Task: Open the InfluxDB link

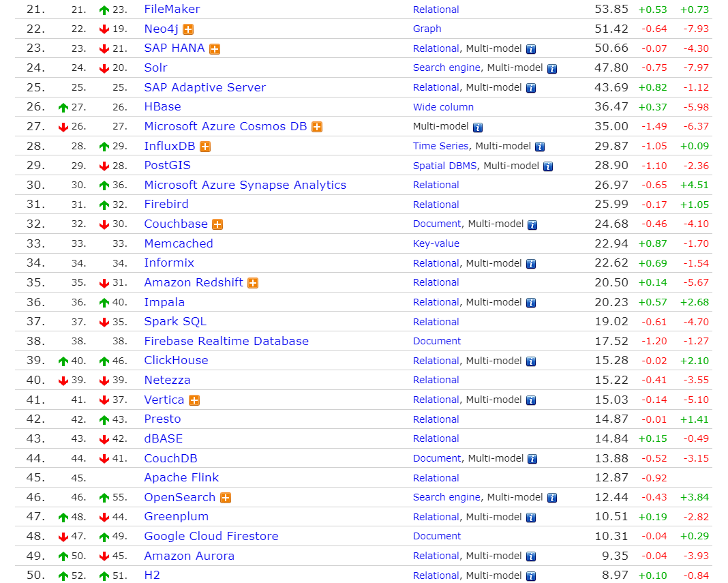Action: click(170, 146)
